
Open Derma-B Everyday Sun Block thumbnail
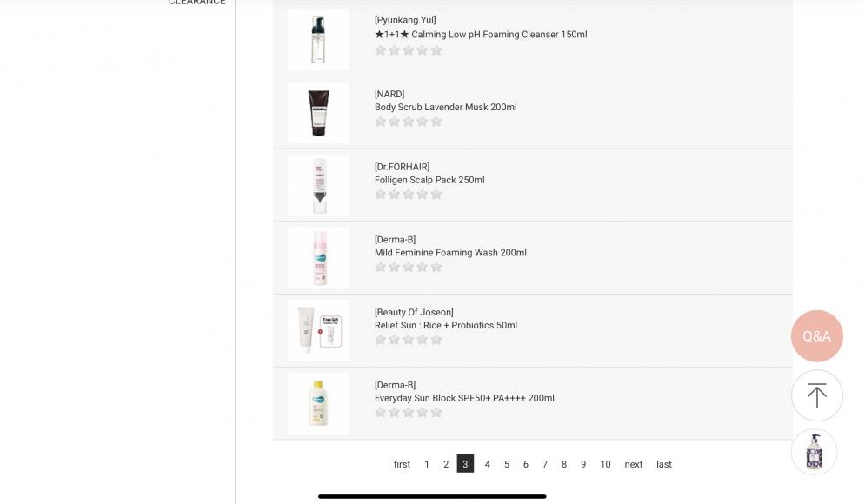coord(318,404)
